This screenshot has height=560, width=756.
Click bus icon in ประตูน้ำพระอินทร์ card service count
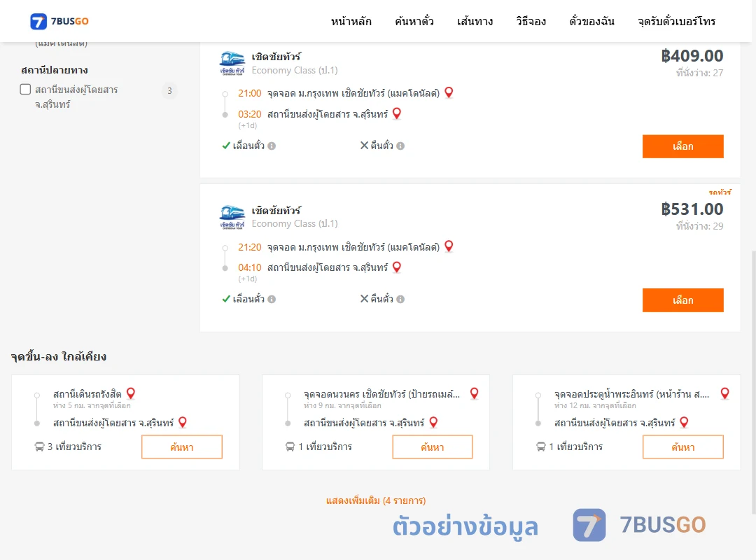(x=541, y=447)
